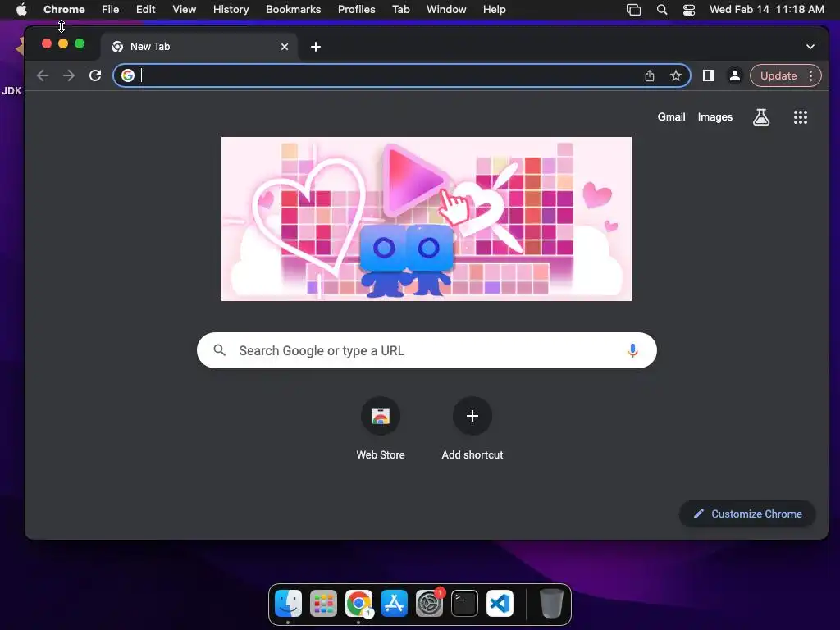Open the Bookmarks menu
840x630 pixels.
[x=293, y=9]
